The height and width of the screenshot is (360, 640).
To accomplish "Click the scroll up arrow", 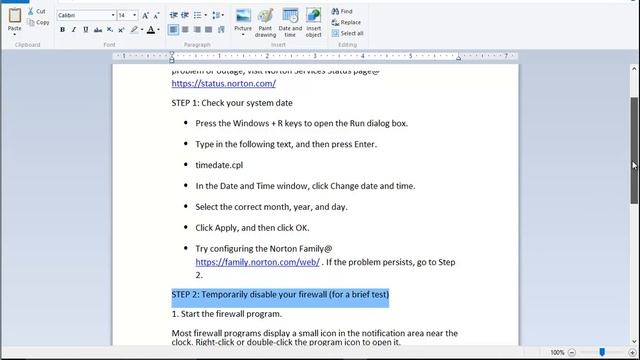I will click(x=634, y=69).
